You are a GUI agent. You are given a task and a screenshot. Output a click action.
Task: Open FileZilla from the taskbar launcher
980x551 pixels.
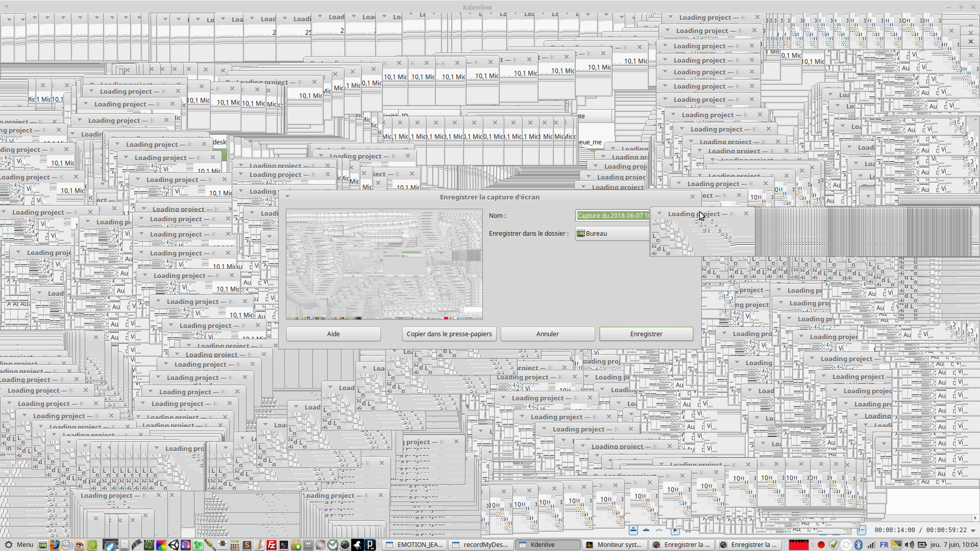pos(272,545)
